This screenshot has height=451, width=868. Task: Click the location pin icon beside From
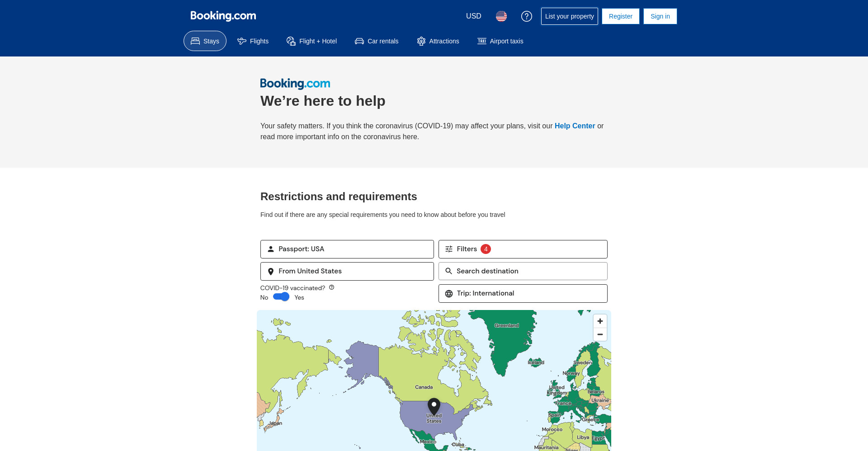(271, 272)
